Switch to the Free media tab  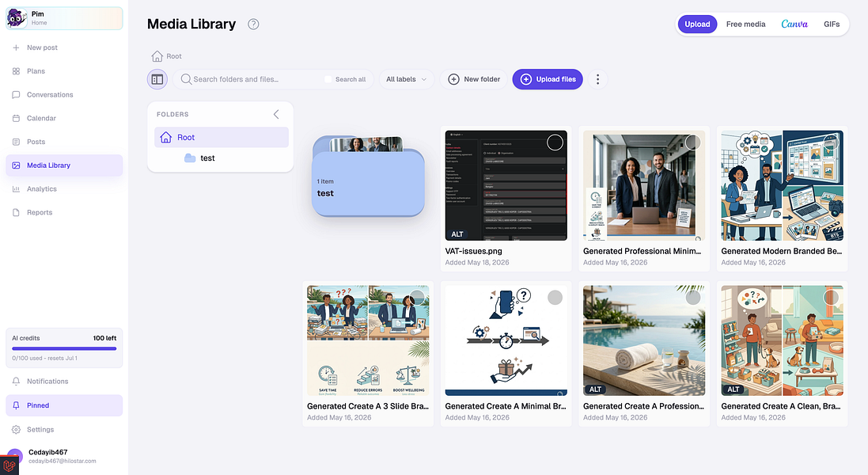click(745, 24)
